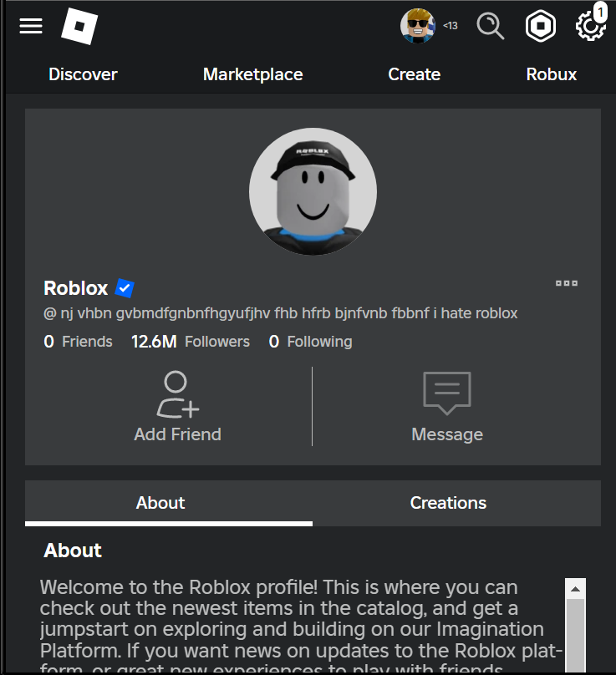This screenshot has height=675, width=616.
Task: Click the Robux hexagon icon
Action: [541, 27]
